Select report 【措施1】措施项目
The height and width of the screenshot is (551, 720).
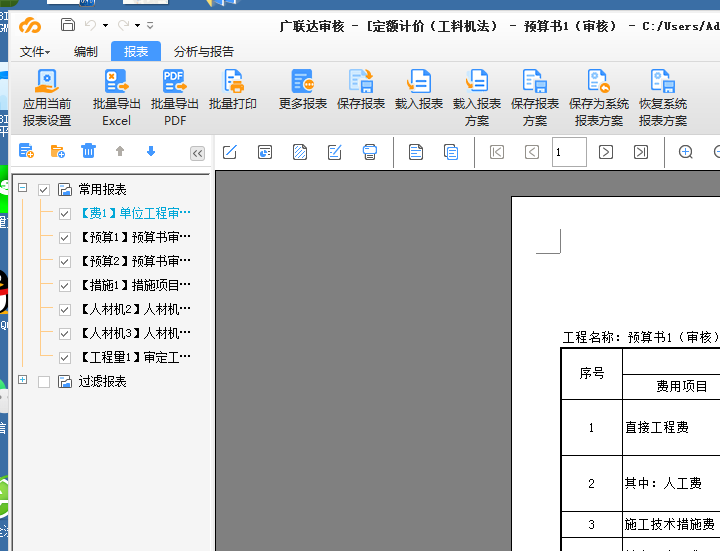click(135, 285)
